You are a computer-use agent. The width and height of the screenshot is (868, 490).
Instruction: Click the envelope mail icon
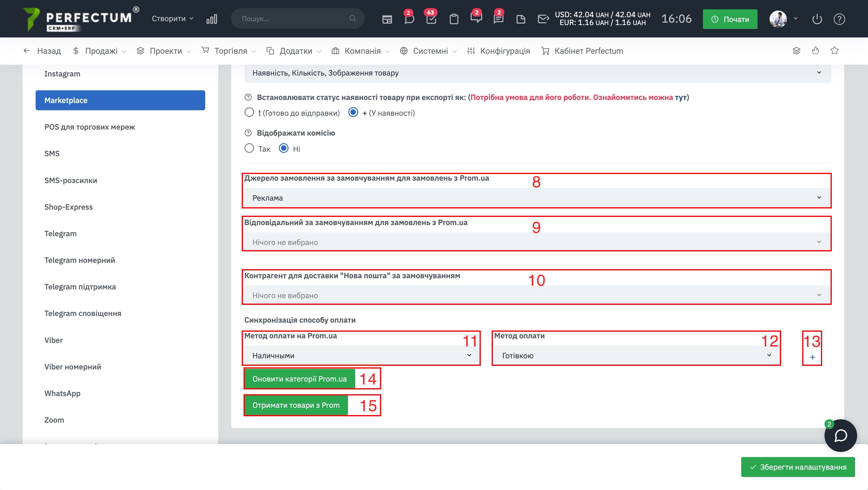[543, 19]
